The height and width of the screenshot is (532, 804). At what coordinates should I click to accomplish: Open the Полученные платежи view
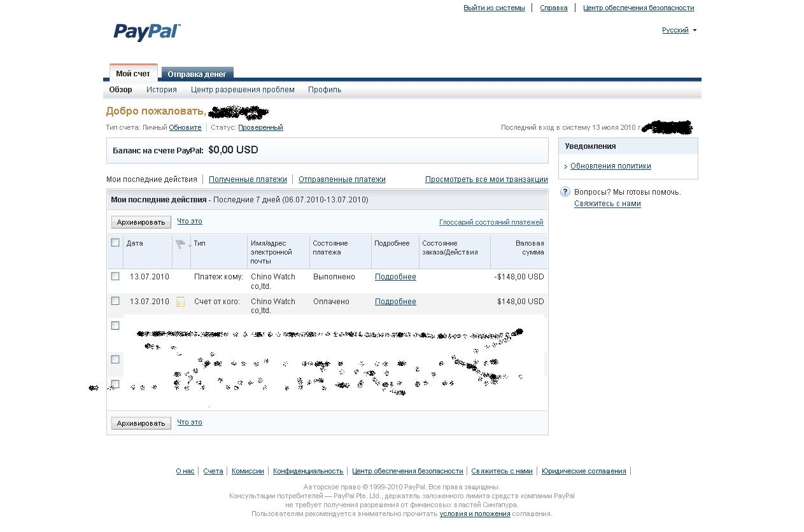[x=248, y=179]
